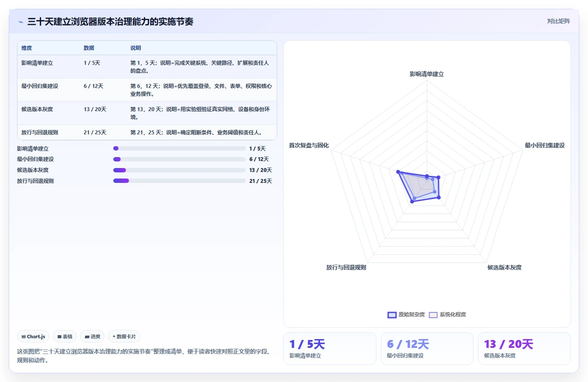
Task: Click description starting 第 21，25 天
Action: (196, 133)
